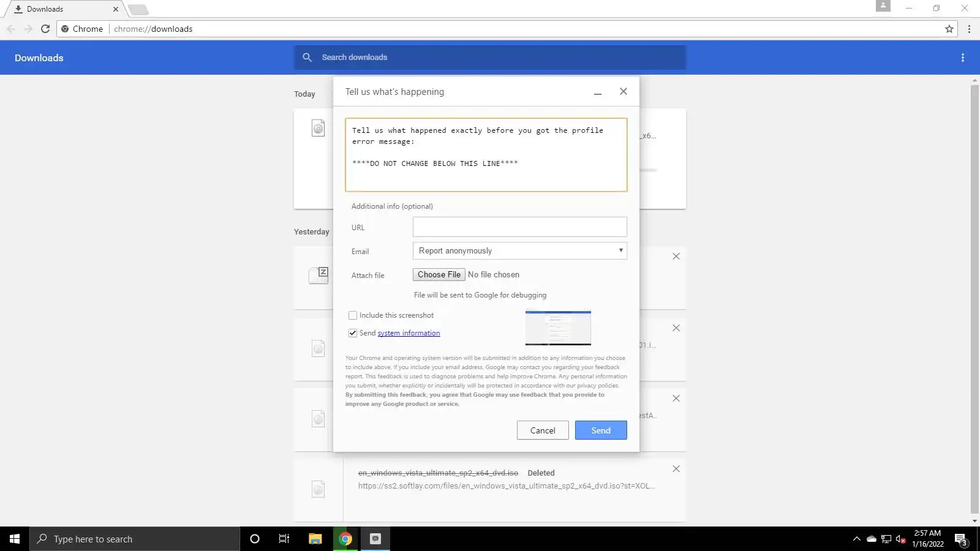
Task: Click the chrome://downloads address bar
Action: 508,29
